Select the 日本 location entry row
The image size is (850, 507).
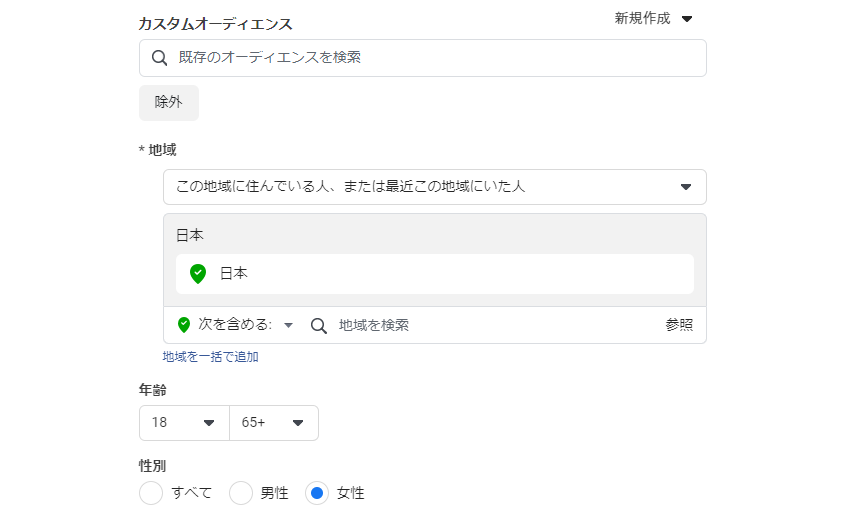tap(435, 274)
